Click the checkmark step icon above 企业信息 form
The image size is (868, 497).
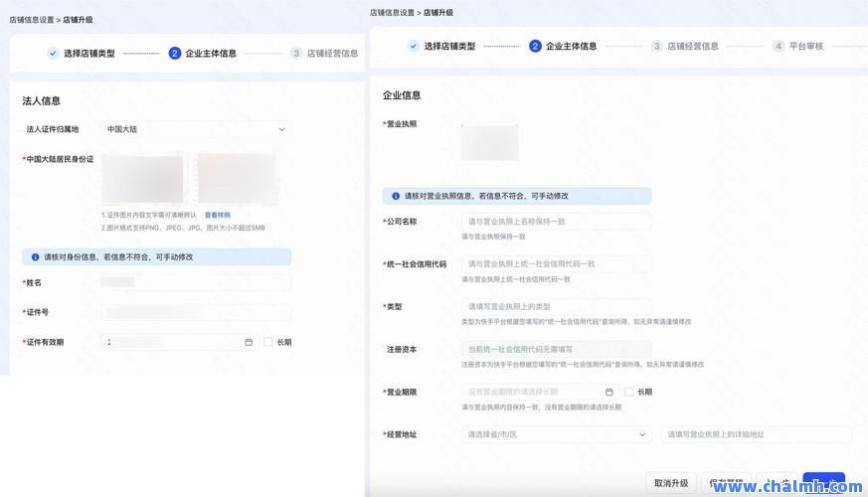[413, 46]
